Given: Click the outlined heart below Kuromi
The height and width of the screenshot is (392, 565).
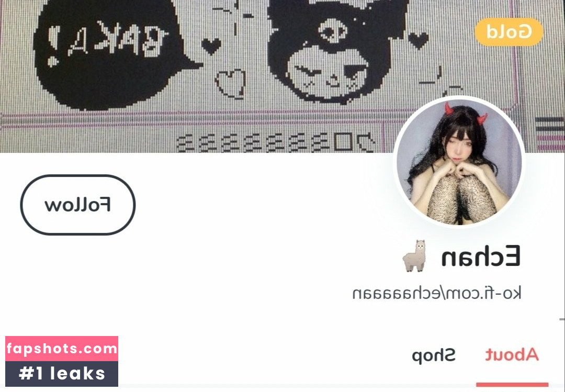Looking at the screenshot, I should (x=231, y=84).
